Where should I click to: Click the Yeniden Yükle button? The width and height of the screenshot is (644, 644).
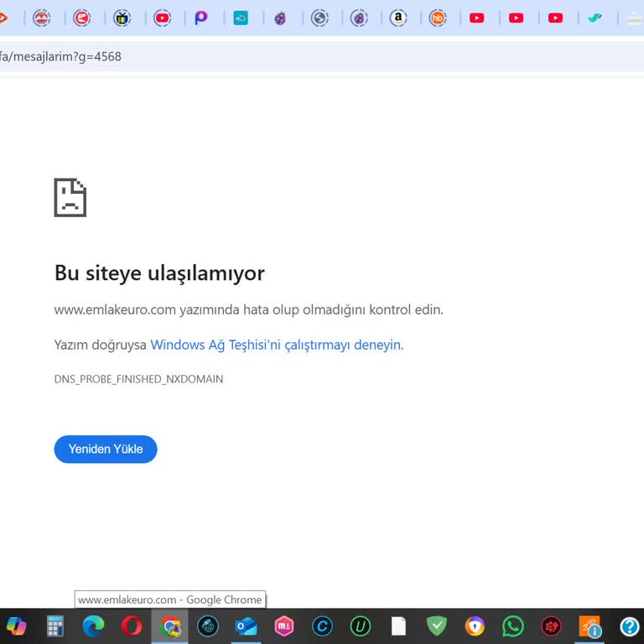point(106,449)
